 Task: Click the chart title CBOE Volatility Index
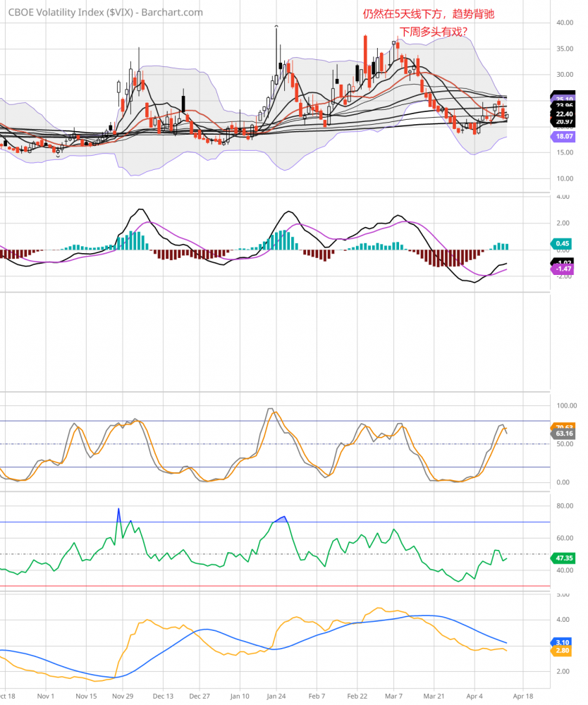pyautogui.click(x=106, y=13)
